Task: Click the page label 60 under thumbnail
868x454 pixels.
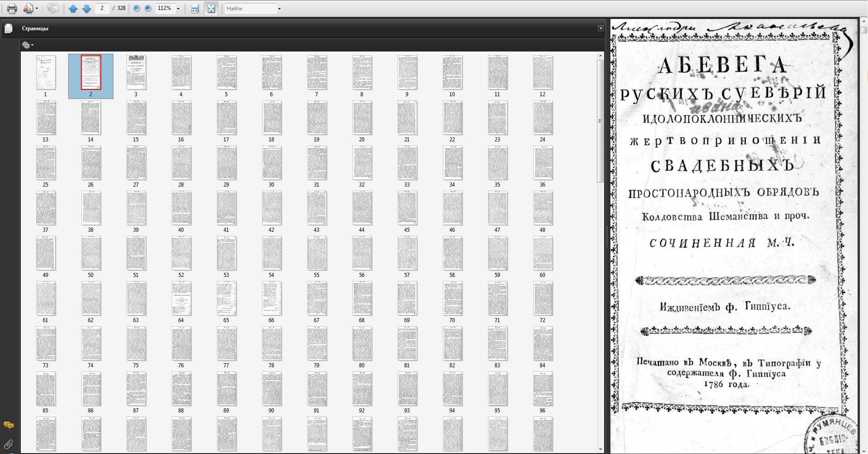Action: [542, 275]
